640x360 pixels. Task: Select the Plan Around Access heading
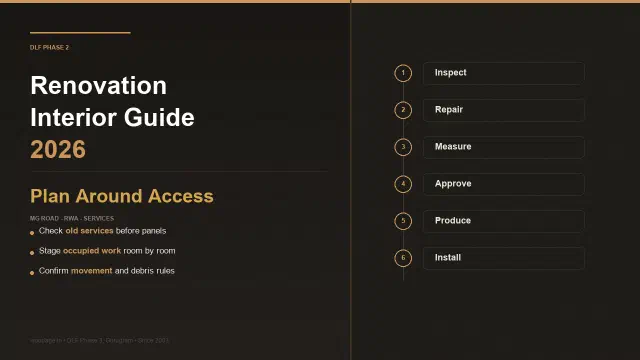click(122, 196)
